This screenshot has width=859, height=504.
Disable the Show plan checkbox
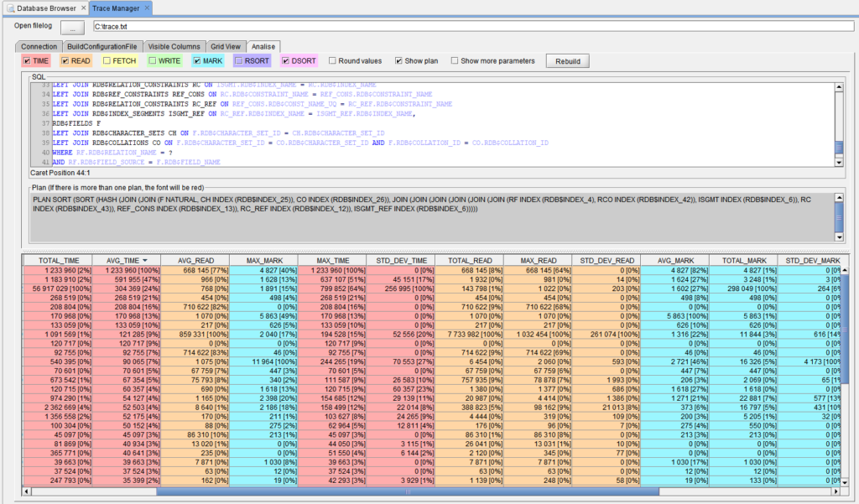[398, 61]
